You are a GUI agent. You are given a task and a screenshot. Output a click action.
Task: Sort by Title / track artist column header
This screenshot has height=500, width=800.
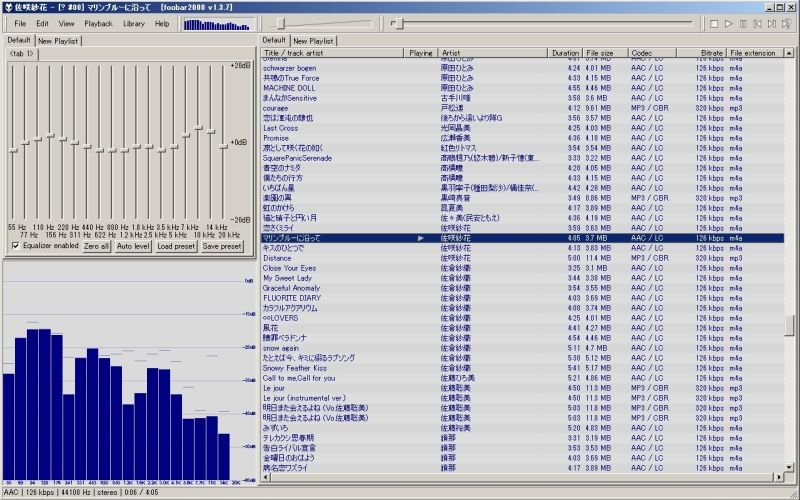click(333, 53)
